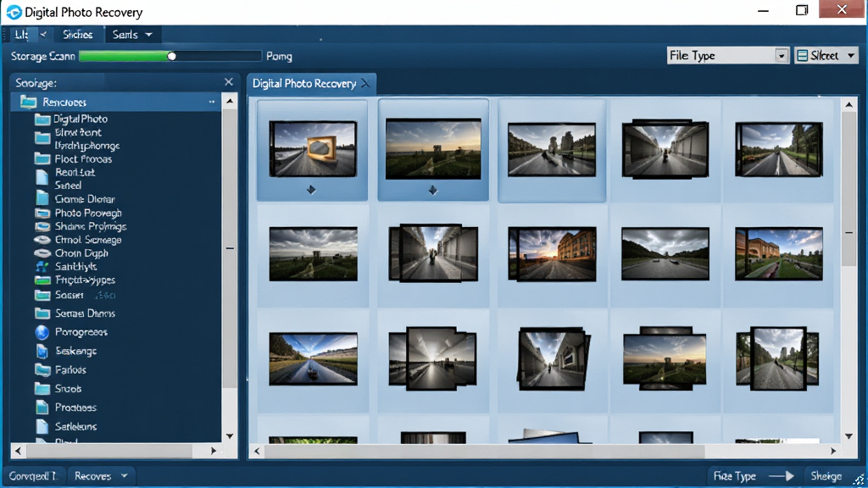Select the folder icon next to Floct Frooas
Viewport: 868px width, 488px height.
coord(42,158)
